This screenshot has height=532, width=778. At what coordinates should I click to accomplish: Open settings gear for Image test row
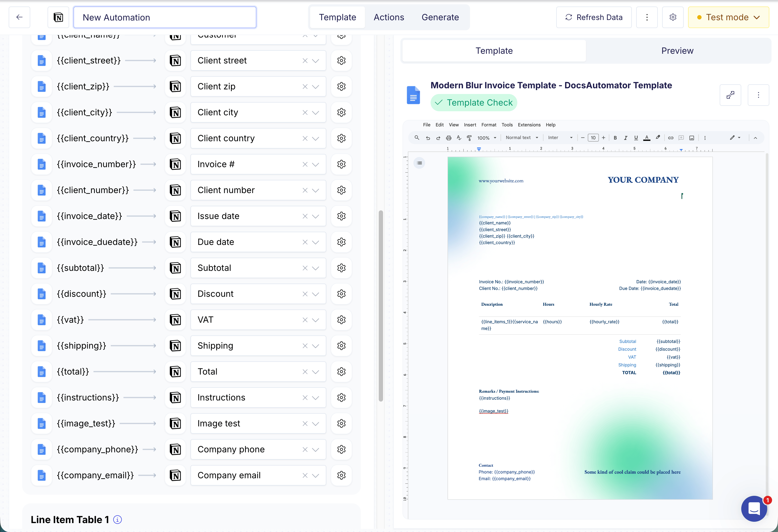pos(341,424)
